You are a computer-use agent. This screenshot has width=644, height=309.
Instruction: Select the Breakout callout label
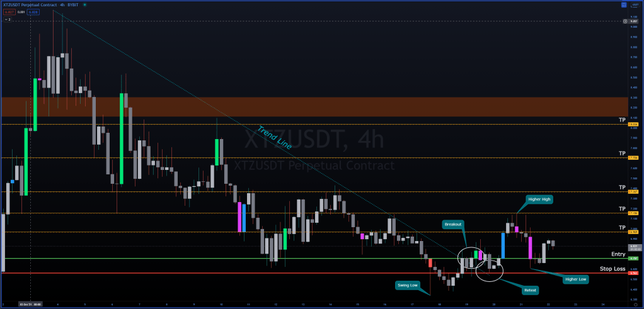tap(453, 223)
